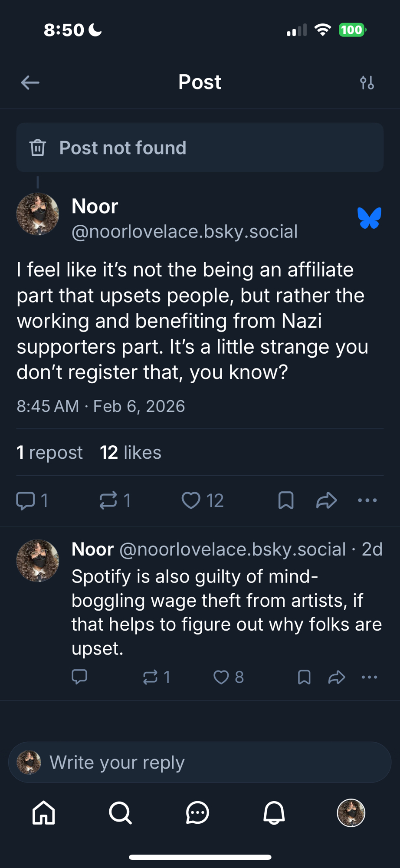View list of 12 likes
400x868 pixels.
click(x=131, y=453)
